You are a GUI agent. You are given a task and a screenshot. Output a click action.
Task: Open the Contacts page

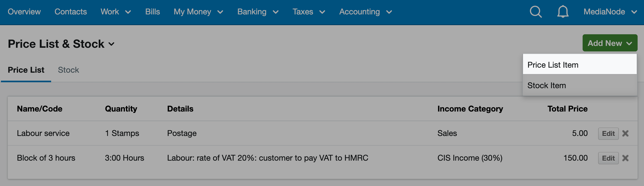coord(71,12)
